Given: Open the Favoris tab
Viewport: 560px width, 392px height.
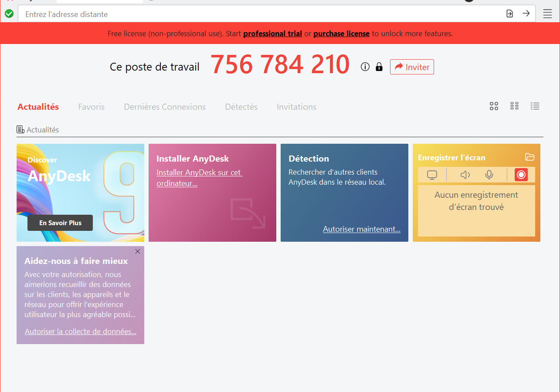Looking at the screenshot, I should click(92, 107).
